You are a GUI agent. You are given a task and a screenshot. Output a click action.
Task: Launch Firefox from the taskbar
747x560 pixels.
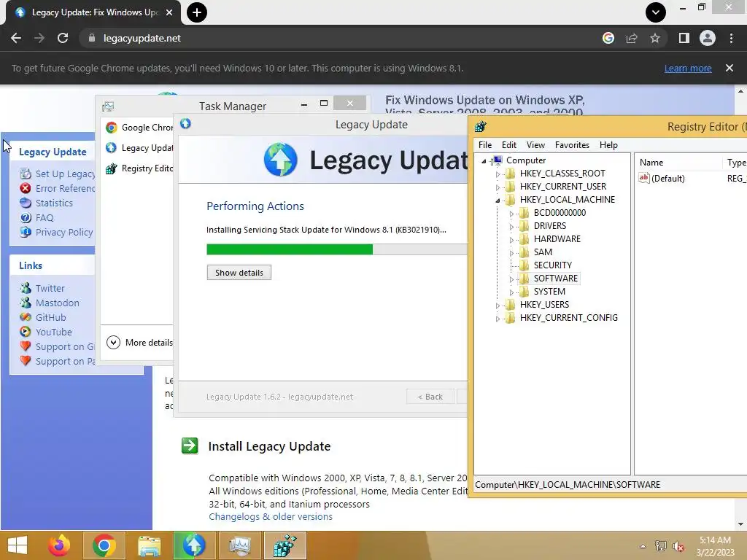(59, 545)
